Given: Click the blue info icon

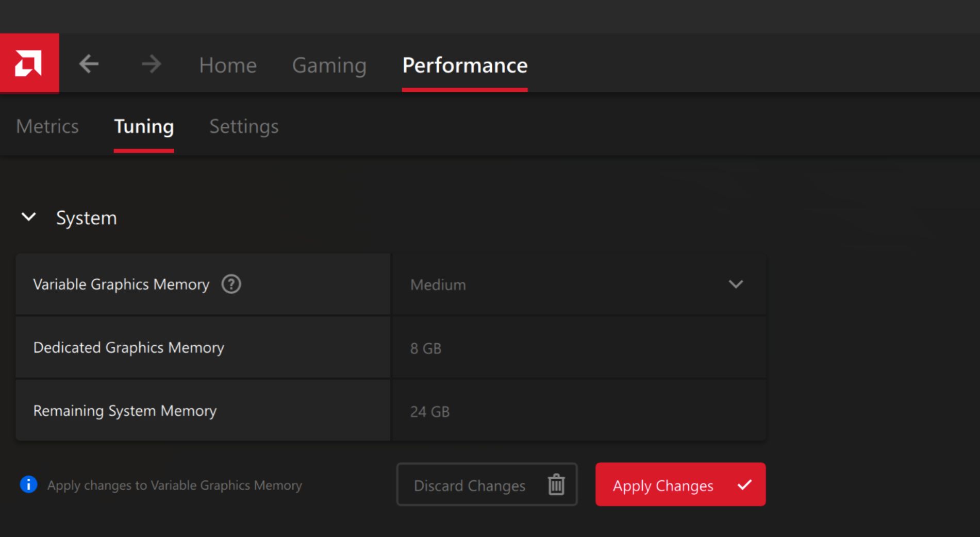Looking at the screenshot, I should [x=28, y=484].
